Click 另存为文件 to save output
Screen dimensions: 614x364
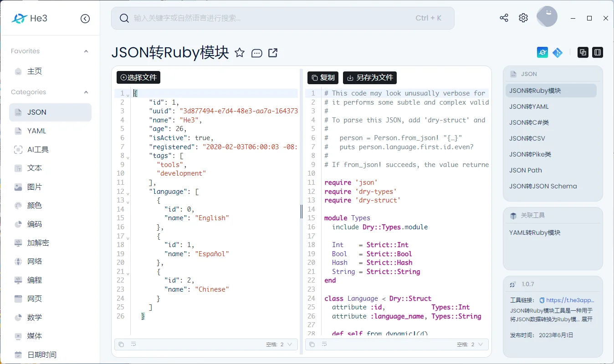coord(369,77)
